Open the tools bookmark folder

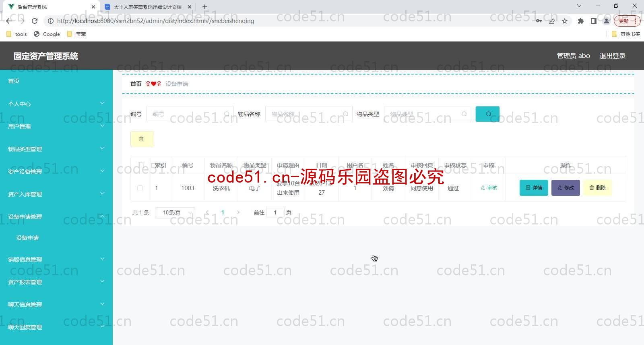click(x=17, y=34)
